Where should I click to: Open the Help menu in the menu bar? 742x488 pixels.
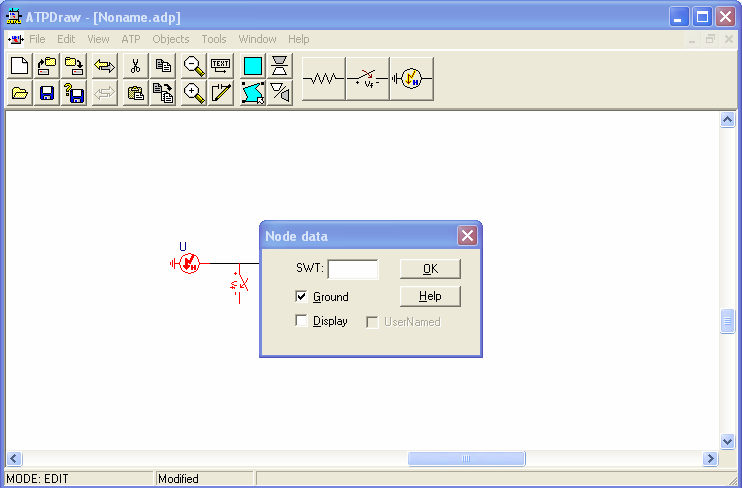pyautogui.click(x=299, y=39)
